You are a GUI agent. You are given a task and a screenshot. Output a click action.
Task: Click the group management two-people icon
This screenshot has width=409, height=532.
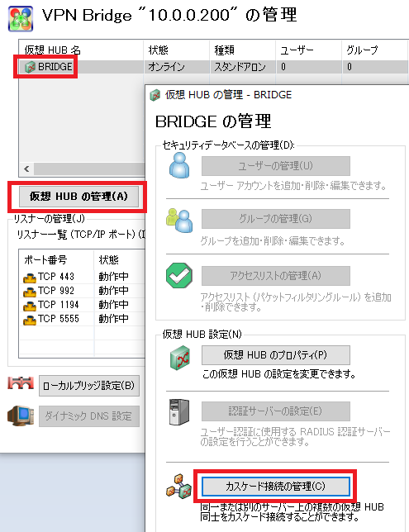pyautogui.click(x=179, y=221)
